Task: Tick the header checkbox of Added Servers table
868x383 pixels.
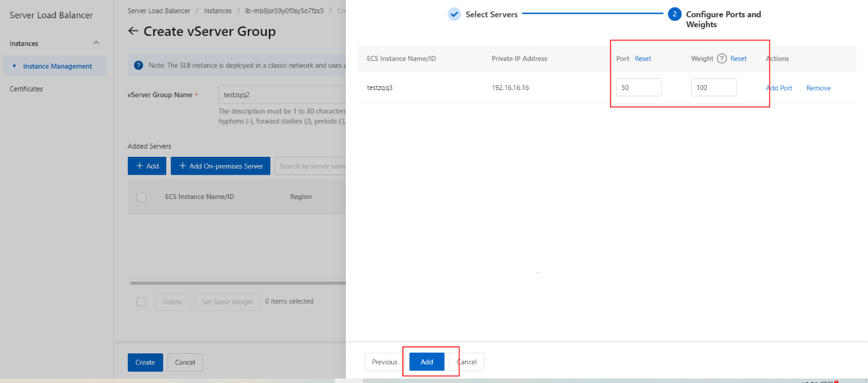Action: [x=141, y=197]
